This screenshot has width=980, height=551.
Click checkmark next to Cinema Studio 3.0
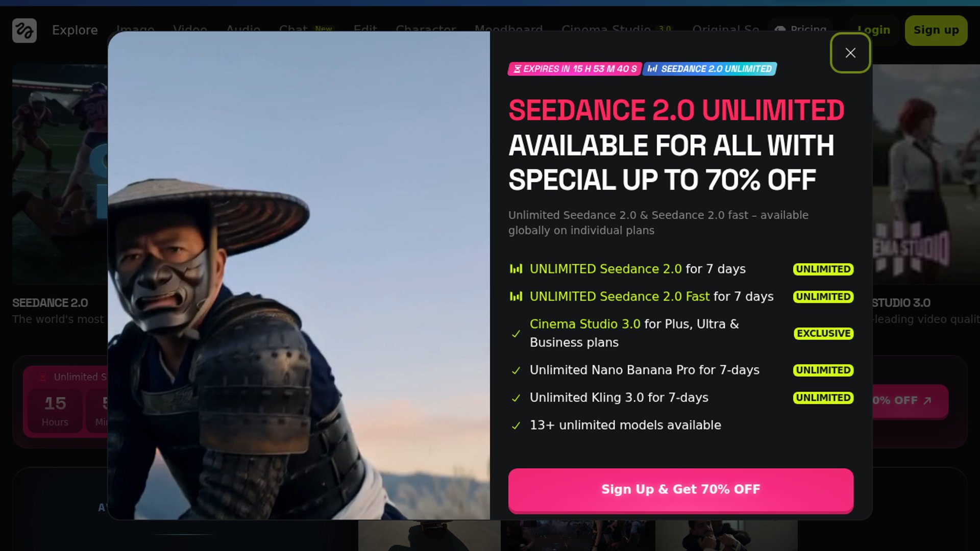[516, 334]
